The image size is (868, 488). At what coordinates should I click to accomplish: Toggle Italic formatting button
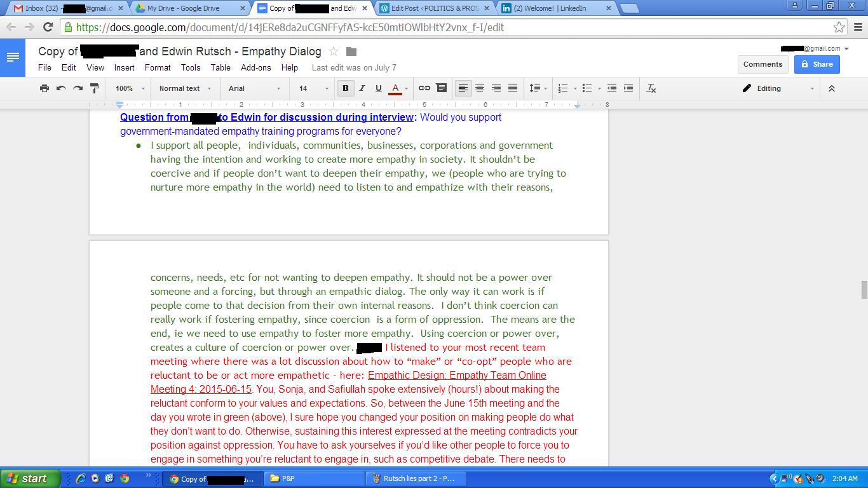(362, 88)
